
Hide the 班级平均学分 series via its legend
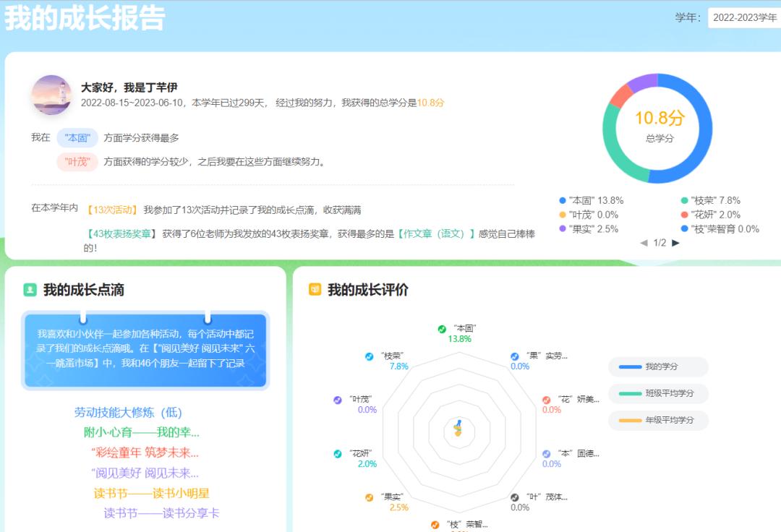pyautogui.click(x=660, y=393)
